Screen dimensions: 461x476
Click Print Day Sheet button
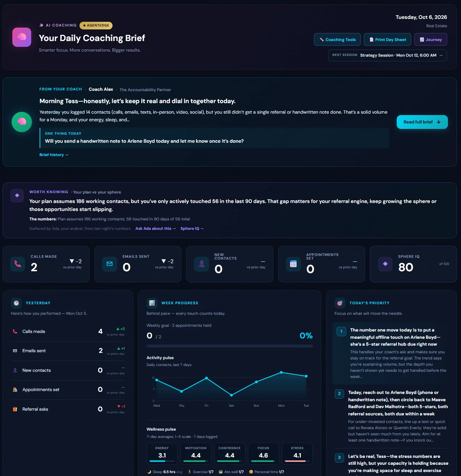coord(388,40)
